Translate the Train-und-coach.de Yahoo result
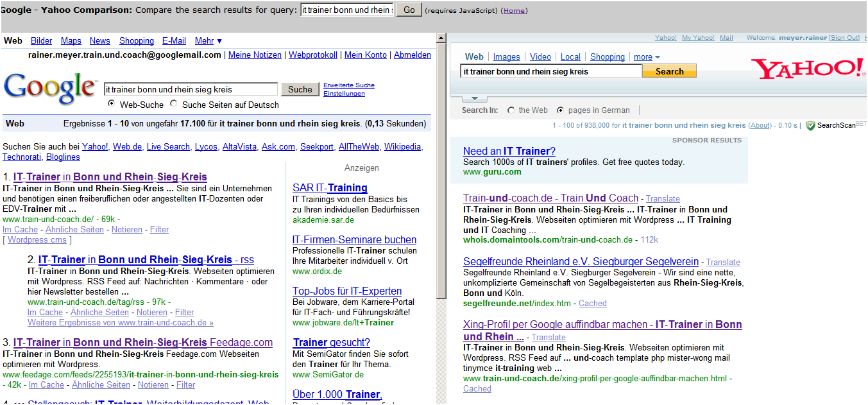This screenshot has height=405, width=868. click(x=663, y=199)
